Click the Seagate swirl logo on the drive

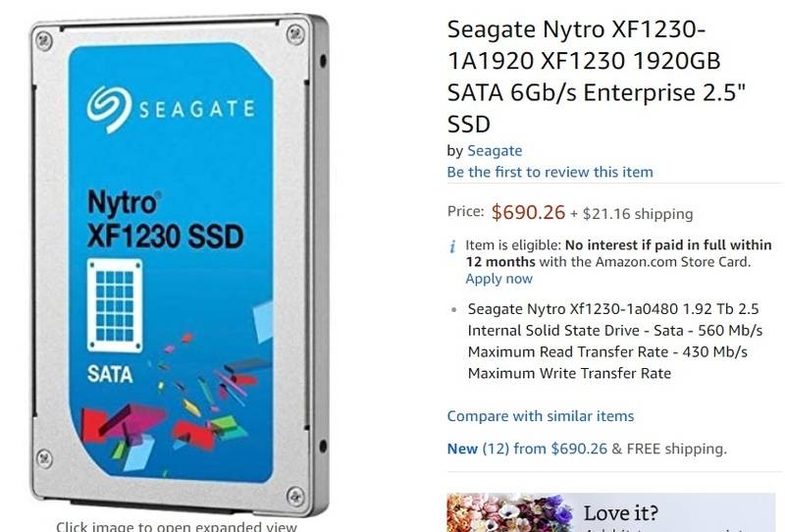[109, 108]
